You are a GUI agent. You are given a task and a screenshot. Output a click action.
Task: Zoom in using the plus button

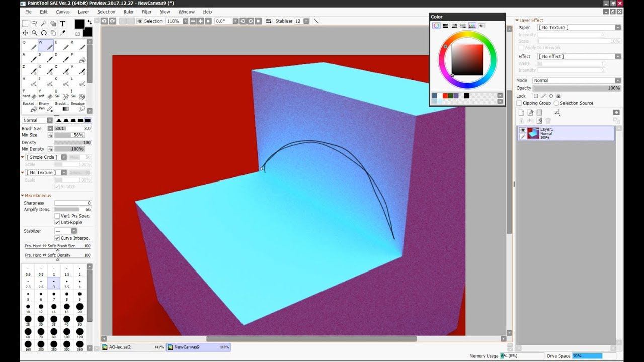201,21
